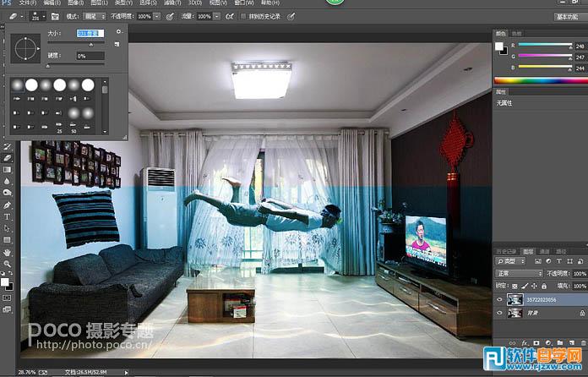Open layer filter type dropdown

coord(510,261)
